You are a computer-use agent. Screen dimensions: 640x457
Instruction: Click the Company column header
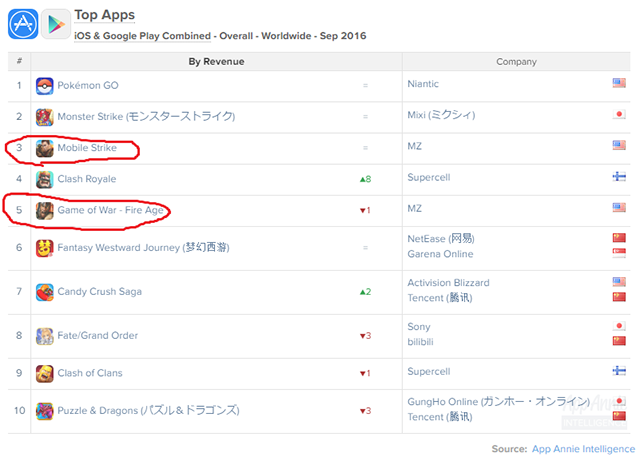[x=516, y=61]
